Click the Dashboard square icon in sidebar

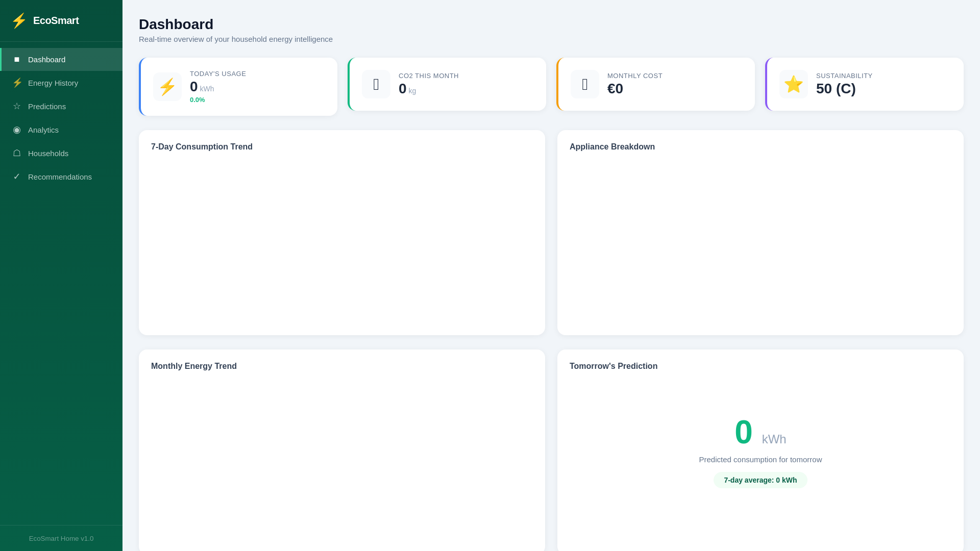[x=17, y=60]
